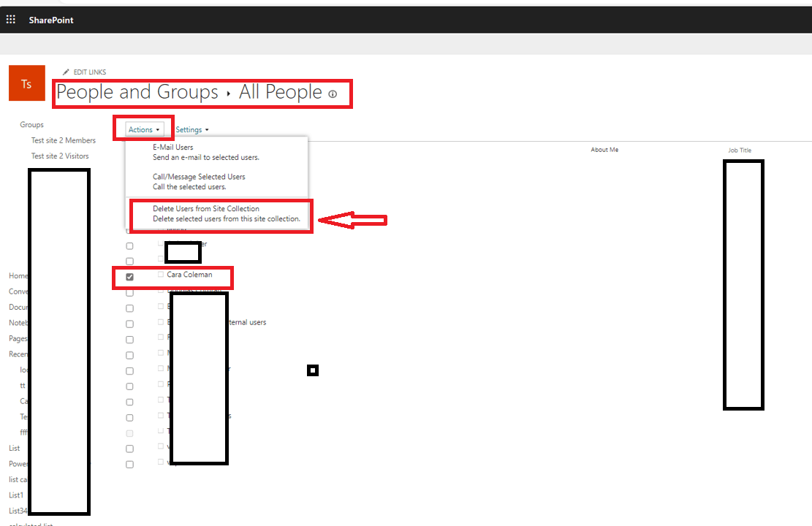Click the info icon after All People
This screenshot has height=526, width=812.
coord(333,94)
